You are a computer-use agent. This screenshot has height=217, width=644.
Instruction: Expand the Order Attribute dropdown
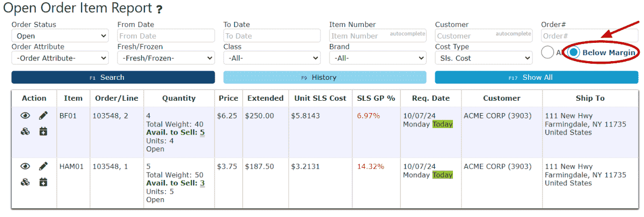(x=60, y=58)
